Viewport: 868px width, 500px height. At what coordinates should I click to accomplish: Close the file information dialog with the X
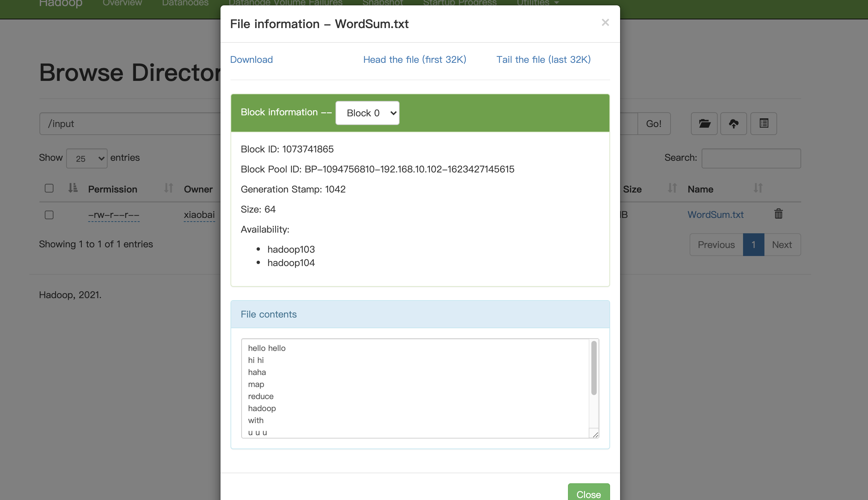pos(605,23)
